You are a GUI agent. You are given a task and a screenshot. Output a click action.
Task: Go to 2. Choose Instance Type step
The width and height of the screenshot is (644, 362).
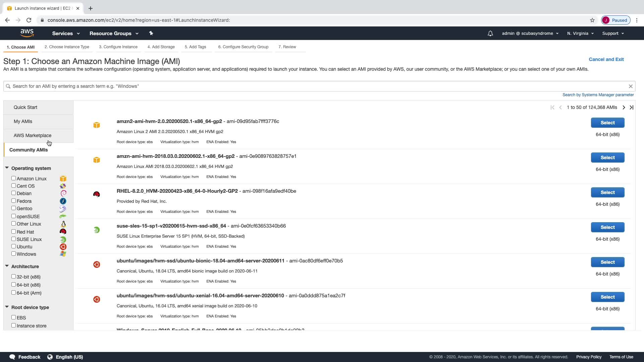tap(67, 47)
